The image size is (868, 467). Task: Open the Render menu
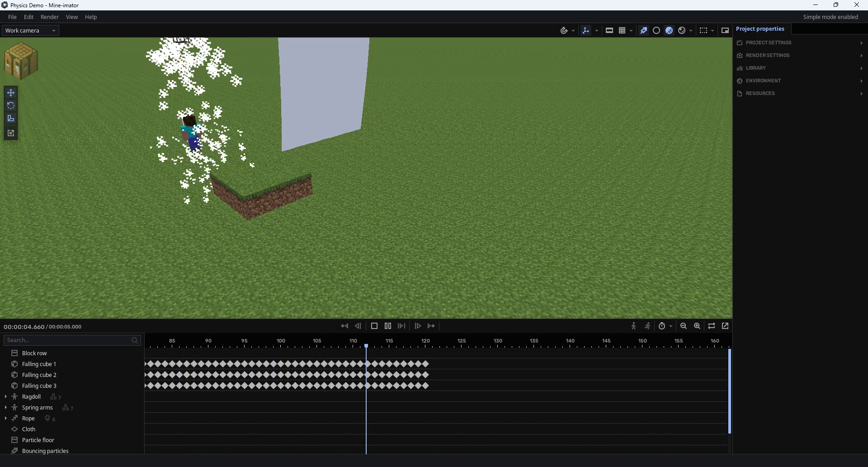pyautogui.click(x=49, y=17)
